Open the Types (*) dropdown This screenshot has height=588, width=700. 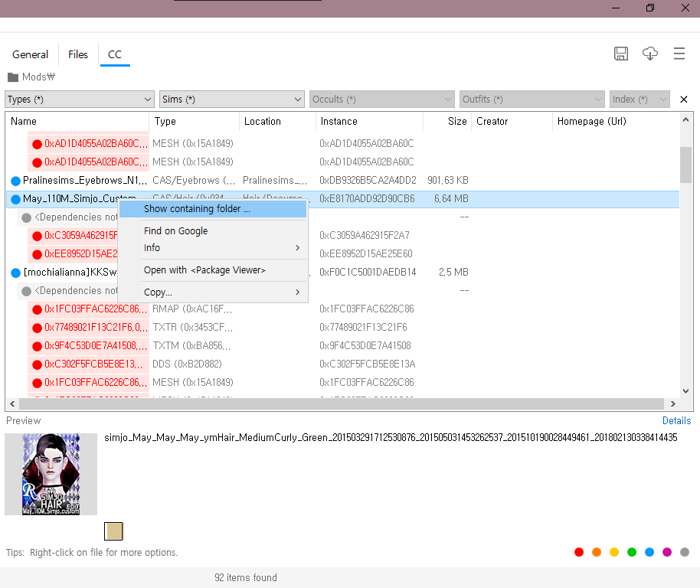click(x=80, y=100)
